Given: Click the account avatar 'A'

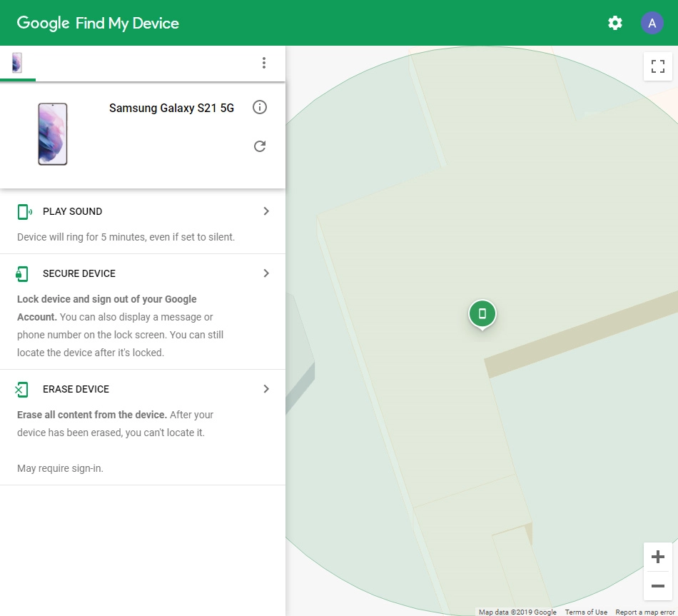Looking at the screenshot, I should click(x=652, y=23).
